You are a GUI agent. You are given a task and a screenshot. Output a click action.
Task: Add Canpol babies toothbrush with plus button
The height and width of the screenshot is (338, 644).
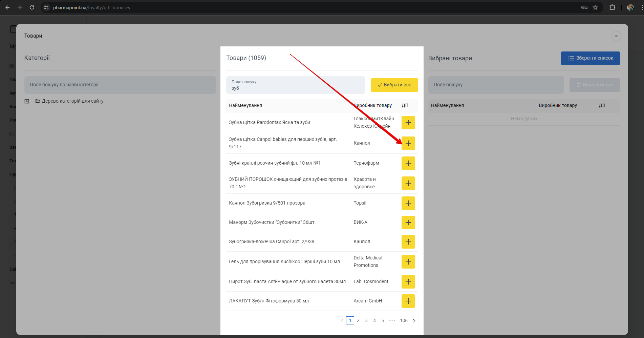click(408, 143)
